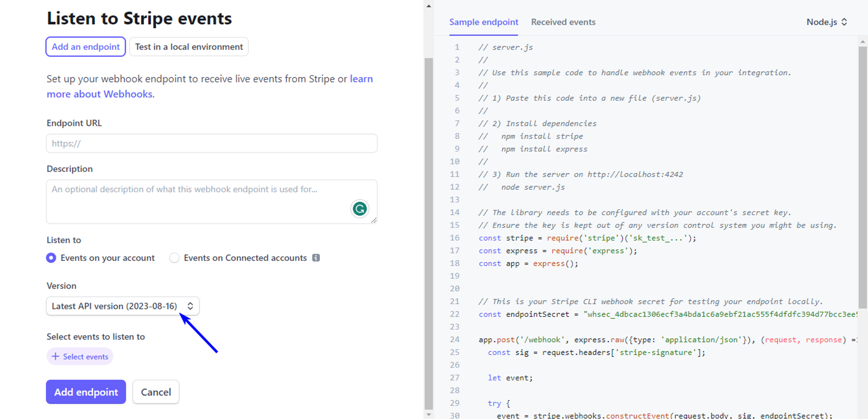
Task: Click code line 16 const stripe require
Action: pyautogui.click(x=587, y=238)
